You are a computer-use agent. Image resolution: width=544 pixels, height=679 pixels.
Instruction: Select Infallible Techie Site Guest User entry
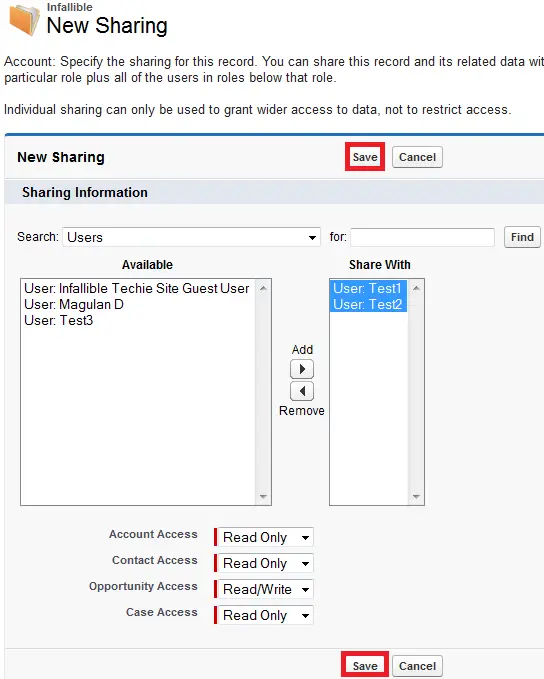[x=137, y=288]
